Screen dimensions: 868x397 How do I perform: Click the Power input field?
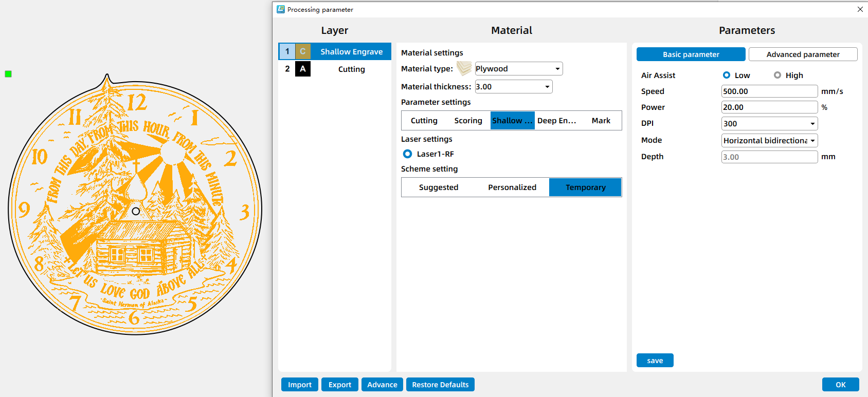(769, 107)
